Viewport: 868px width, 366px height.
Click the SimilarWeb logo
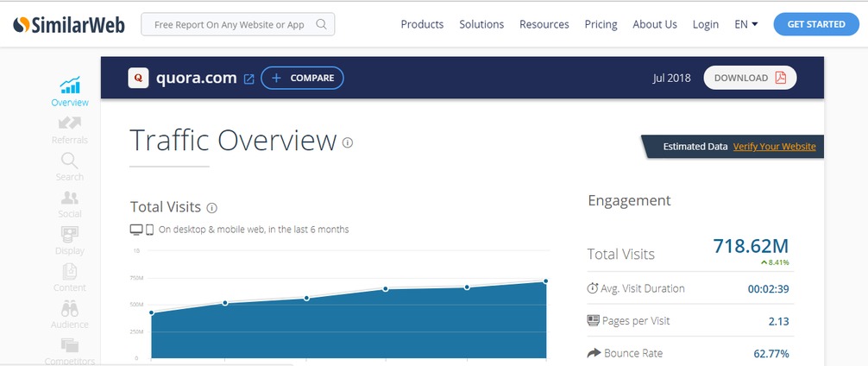click(x=69, y=24)
